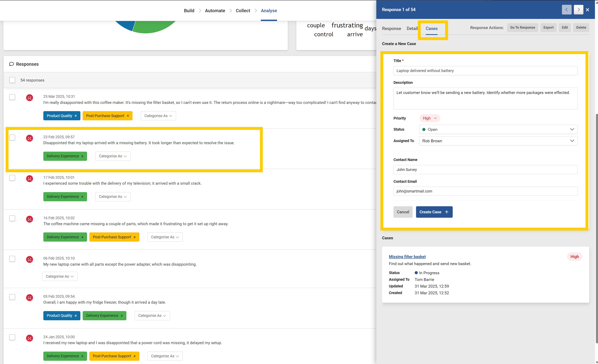This screenshot has width=598, height=364.
Task: Remove Post-Purchase Support tag from 25 Mar response
Action: tap(128, 116)
